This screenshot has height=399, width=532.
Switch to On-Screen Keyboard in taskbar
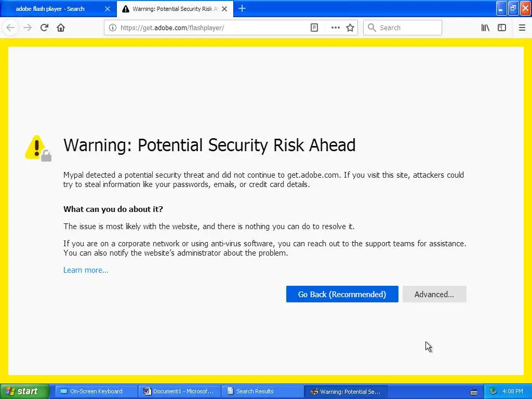[x=96, y=392]
